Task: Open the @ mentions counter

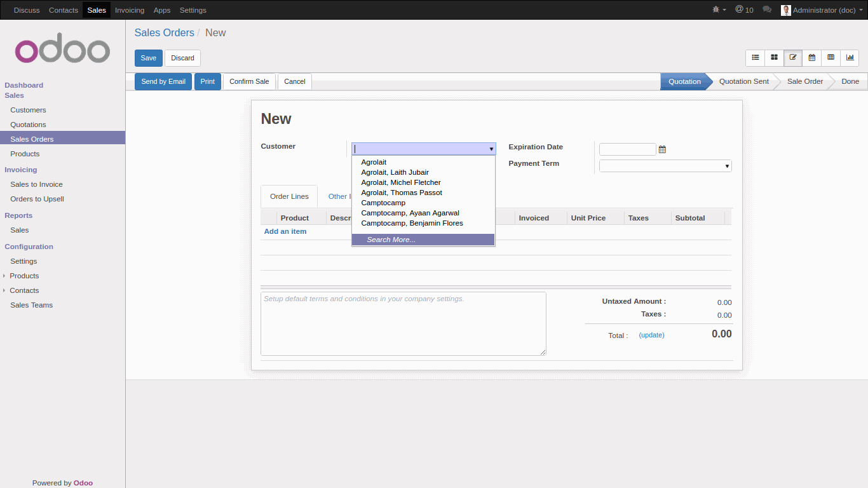Action: tap(744, 10)
